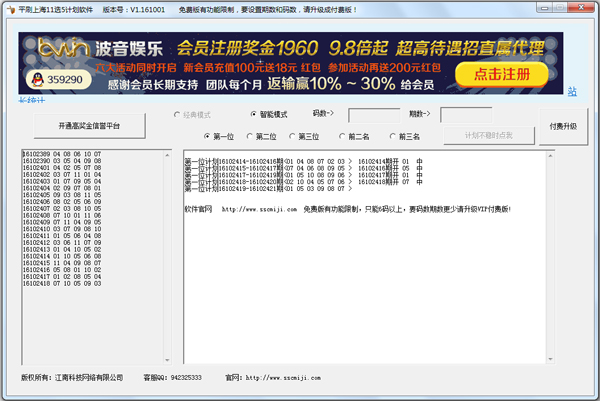Focus the 期数 input box

tap(466, 115)
